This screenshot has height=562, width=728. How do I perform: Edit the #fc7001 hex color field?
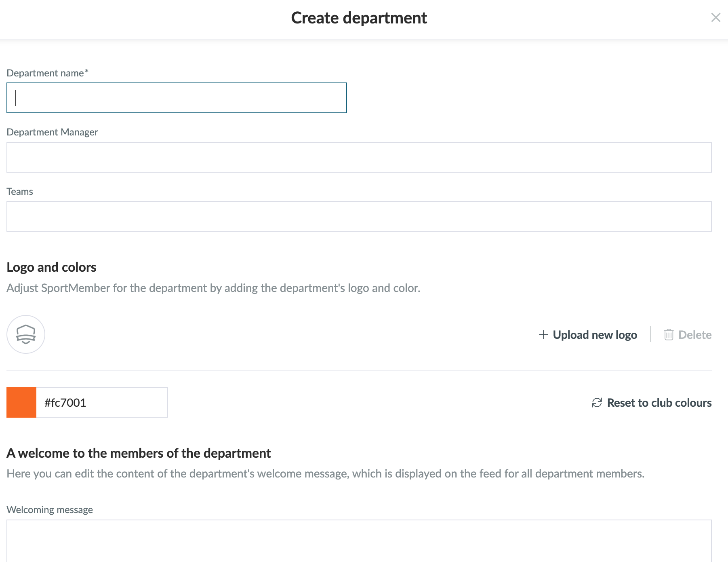coord(102,402)
